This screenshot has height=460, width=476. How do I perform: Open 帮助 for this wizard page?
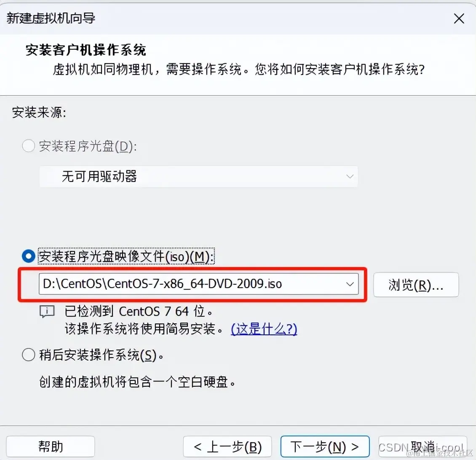point(51,447)
